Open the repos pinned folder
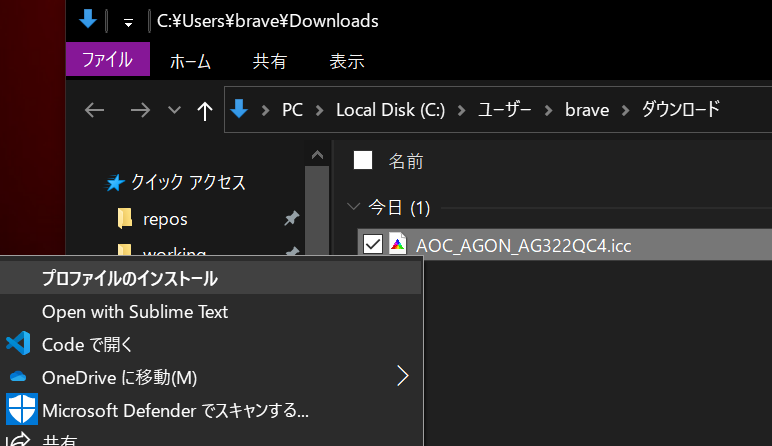 point(165,220)
